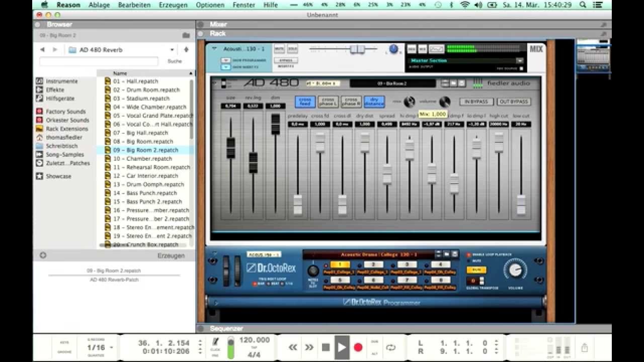Open the Hilfe menu
This screenshot has height=362, width=644.
point(271,5)
